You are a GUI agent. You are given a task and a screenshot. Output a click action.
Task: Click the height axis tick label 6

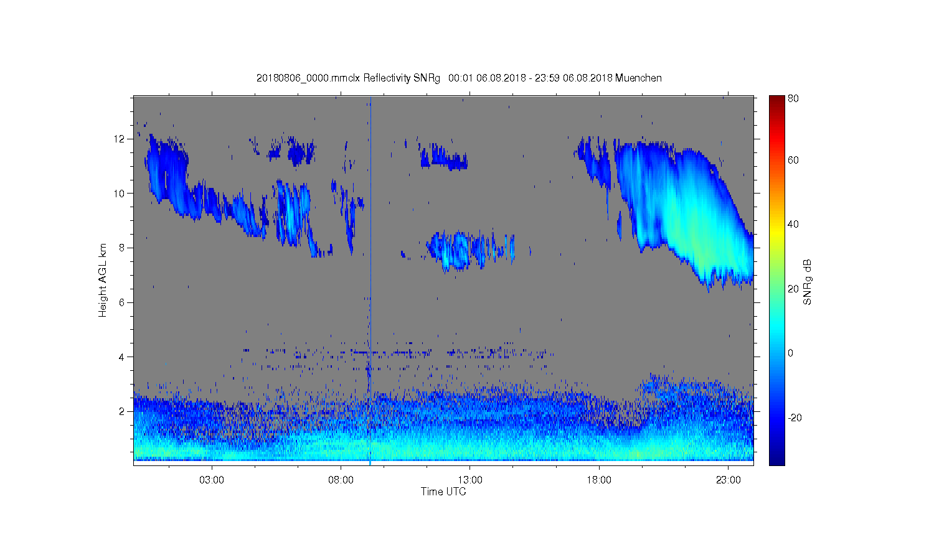(x=121, y=302)
